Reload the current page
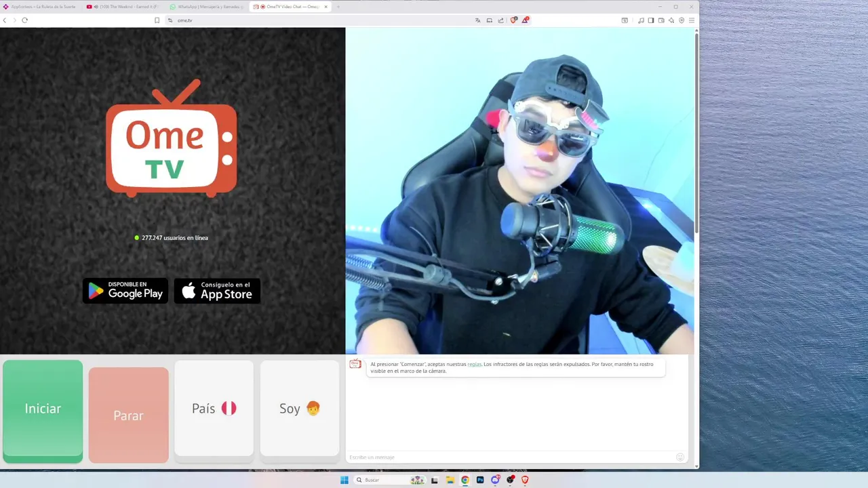 (x=24, y=20)
